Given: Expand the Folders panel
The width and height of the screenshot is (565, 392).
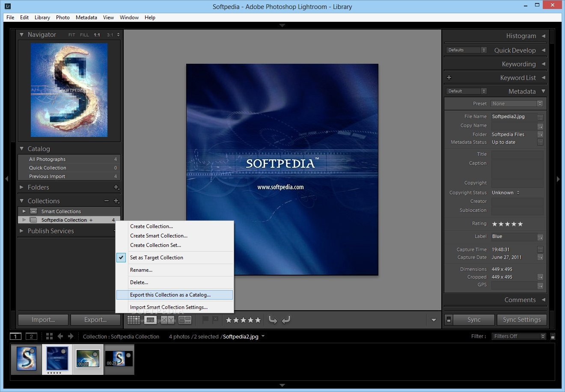Looking at the screenshot, I should pyautogui.click(x=21, y=187).
